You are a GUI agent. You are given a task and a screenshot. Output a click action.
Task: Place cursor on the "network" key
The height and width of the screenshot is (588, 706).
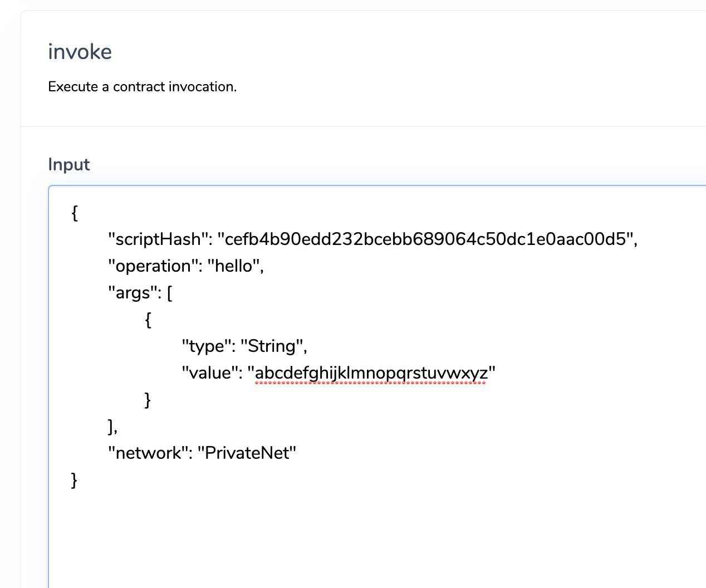coord(148,453)
